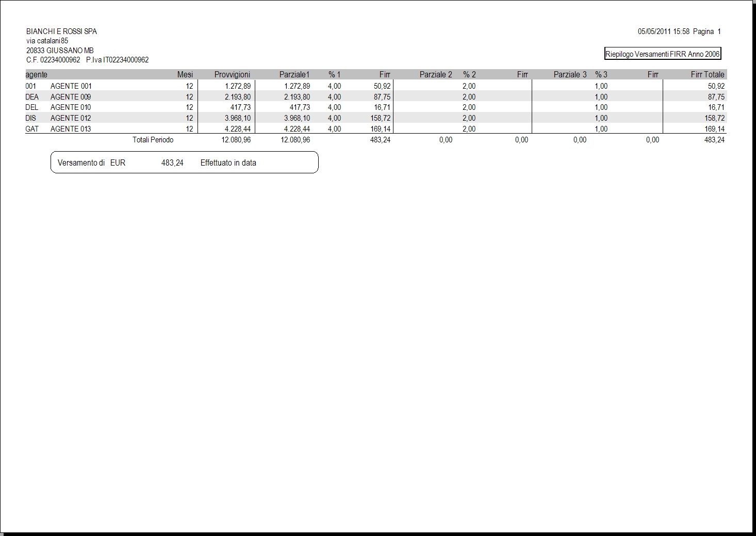Screen dimensions: 756x536
Task: Select the AGENTE 001 row name
Action: coord(71,86)
